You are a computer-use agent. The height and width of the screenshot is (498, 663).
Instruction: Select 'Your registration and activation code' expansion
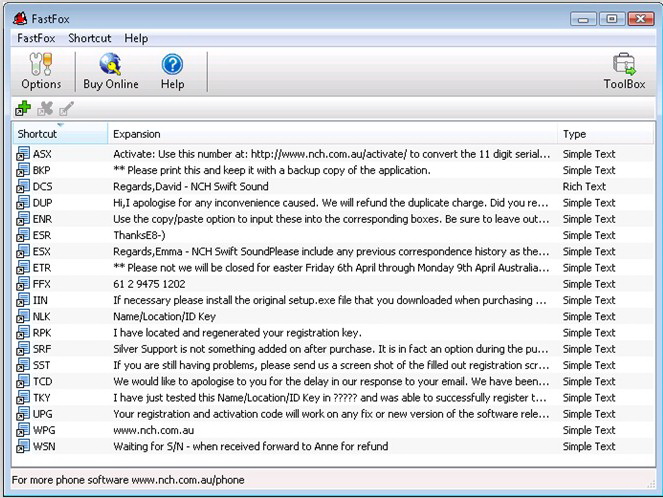click(331, 414)
